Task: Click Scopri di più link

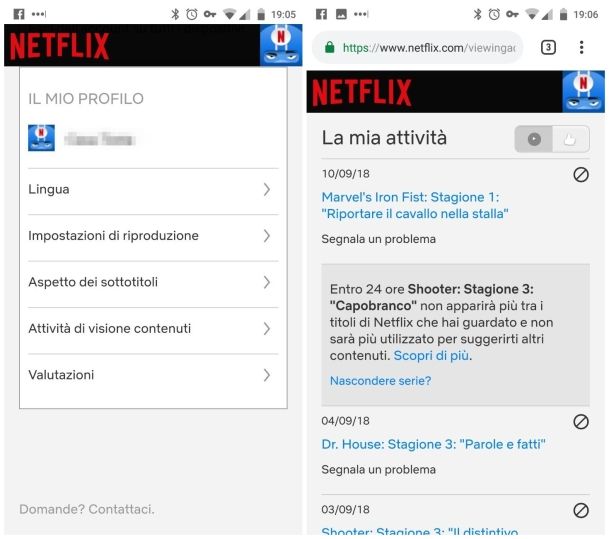Action: tap(432, 356)
